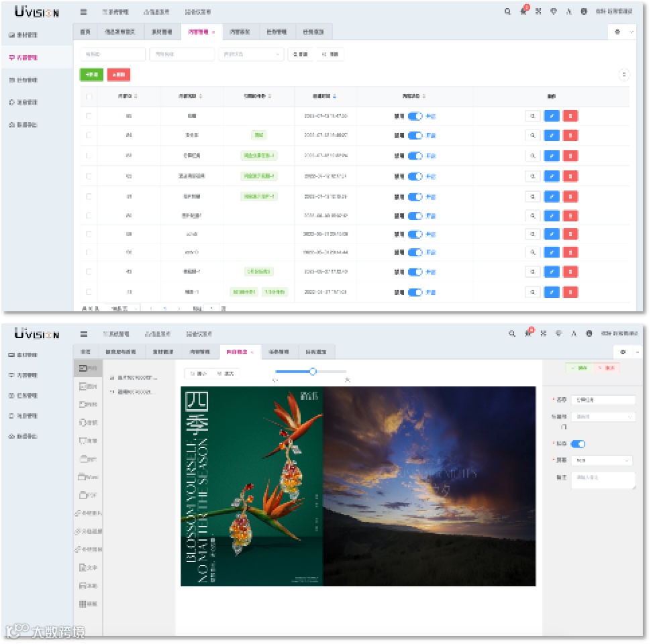Toggle the status switch in the first table row
The width and height of the screenshot is (651, 644).
tap(415, 116)
